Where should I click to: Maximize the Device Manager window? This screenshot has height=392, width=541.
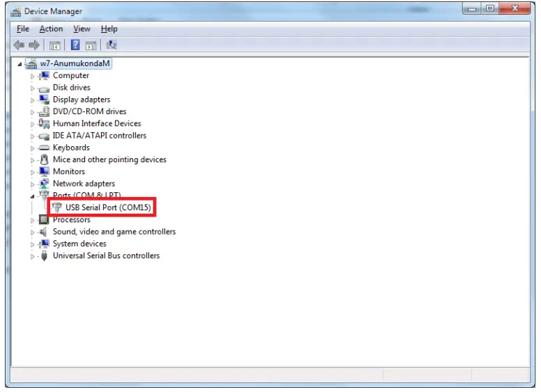[490, 8]
